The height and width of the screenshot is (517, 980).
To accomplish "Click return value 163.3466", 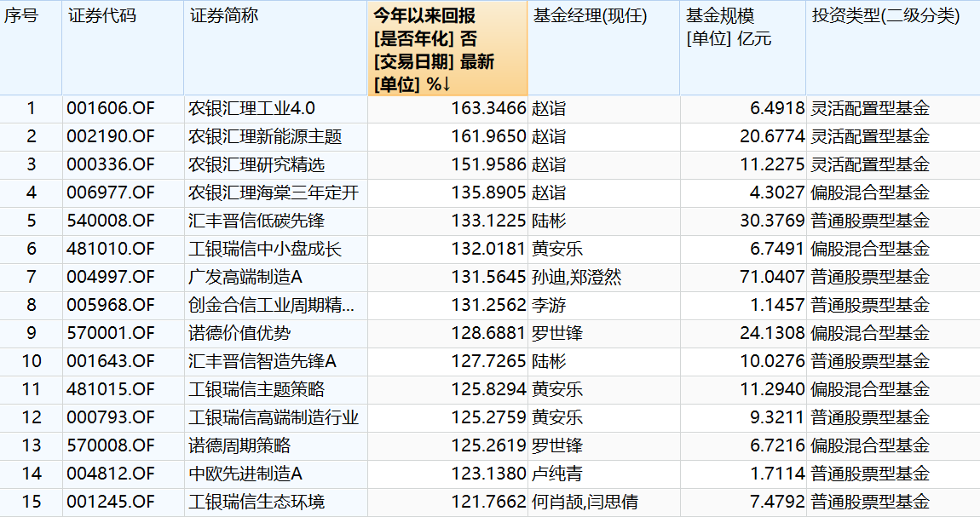I will point(489,109).
